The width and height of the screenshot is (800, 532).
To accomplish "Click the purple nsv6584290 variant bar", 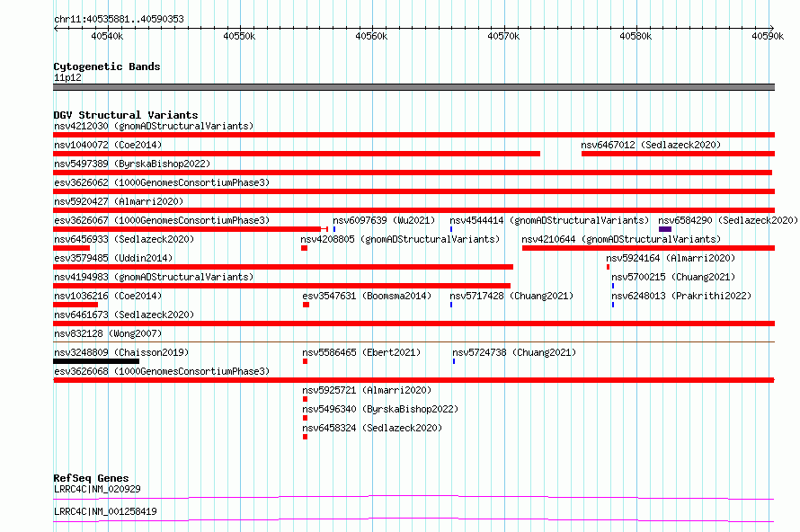I will 665,229.
